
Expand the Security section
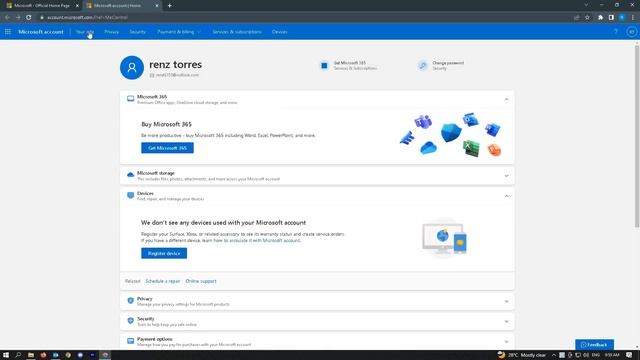(x=507, y=322)
